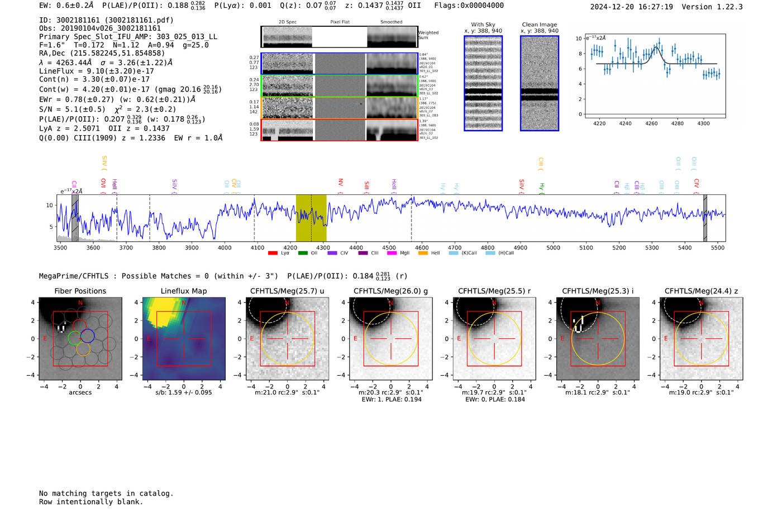Screen dimensions: 782x532
Task: Select the Primary Spec_Slot_IFU_AMP line
Action: coord(128,37)
